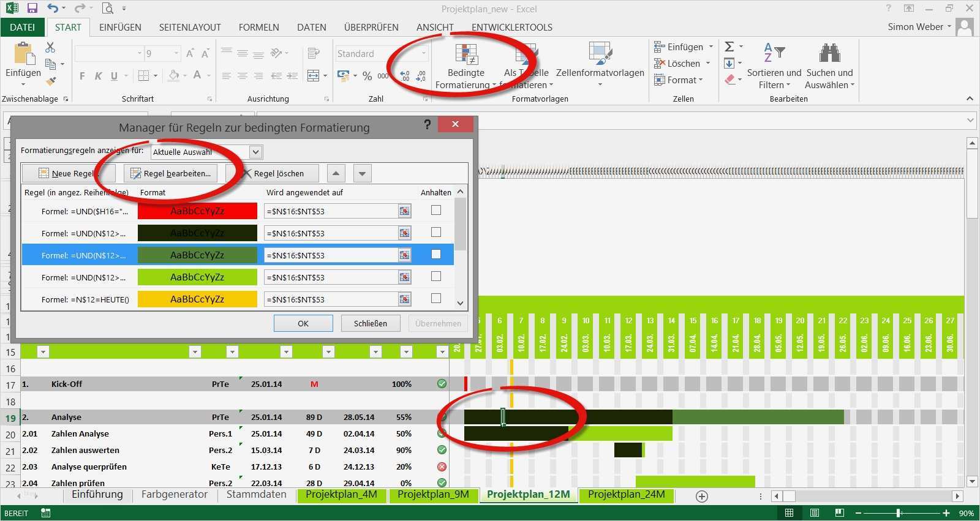The height and width of the screenshot is (521, 980).
Task: Close the rules manager with the red X
Action: tap(455, 124)
